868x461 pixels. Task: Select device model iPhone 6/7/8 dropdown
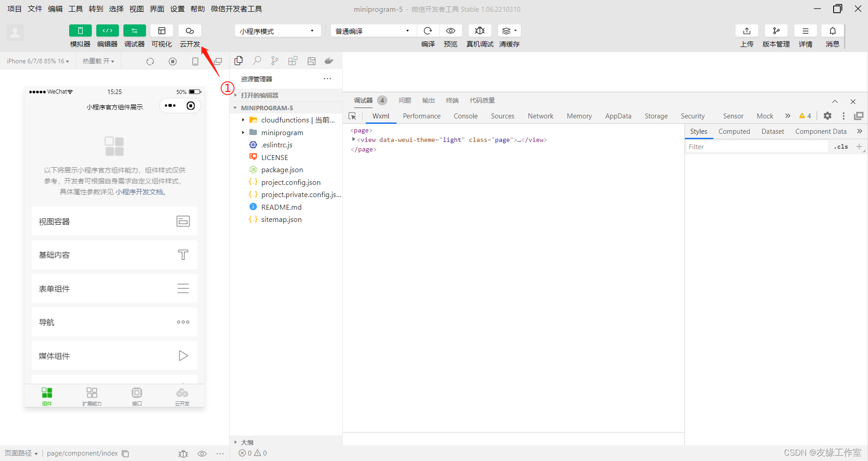[x=38, y=61]
